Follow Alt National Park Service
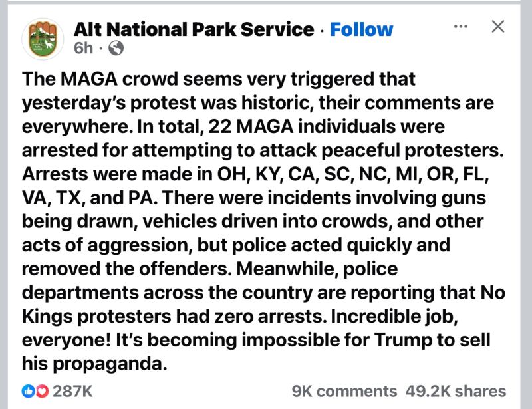This screenshot has height=409, width=532. pyautogui.click(x=362, y=29)
